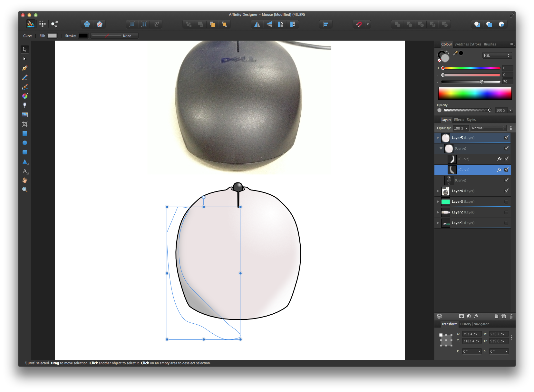Open the HSL colour model dropdown
534x392 pixels.
click(497, 55)
